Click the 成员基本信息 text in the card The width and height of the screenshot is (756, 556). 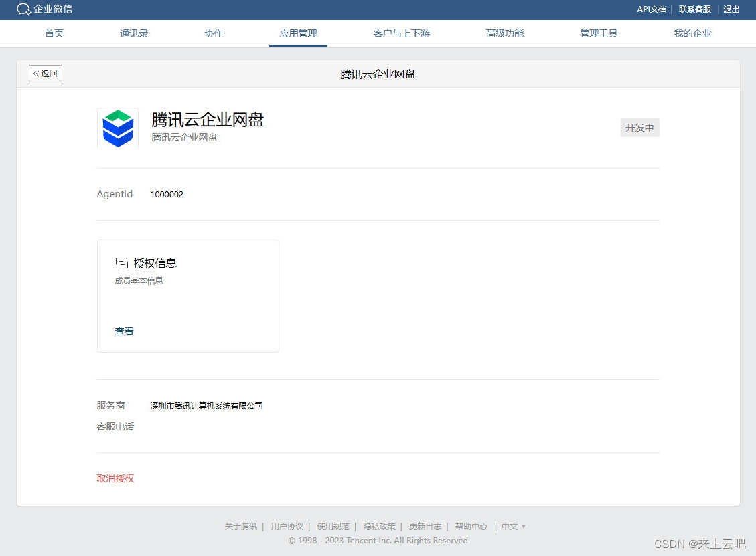coord(139,280)
